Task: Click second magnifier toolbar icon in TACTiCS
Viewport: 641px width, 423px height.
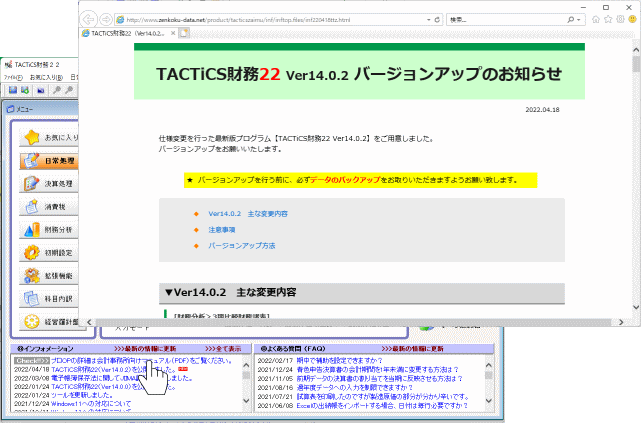Action: pyautogui.click(x=69, y=90)
